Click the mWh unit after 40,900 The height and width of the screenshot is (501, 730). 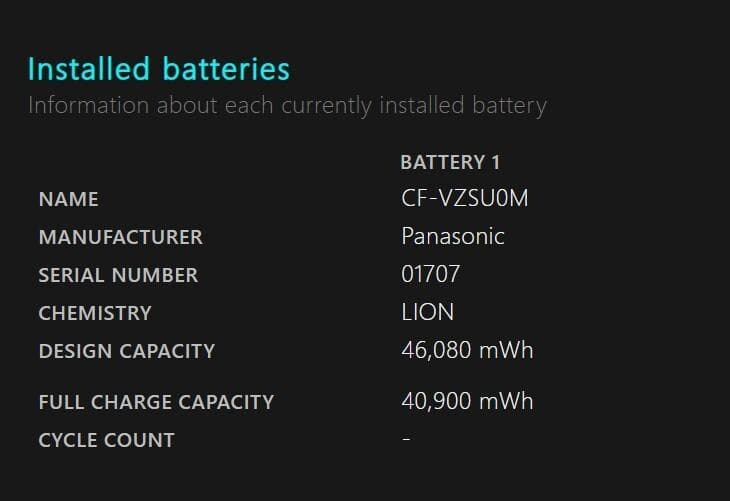(505, 401)
